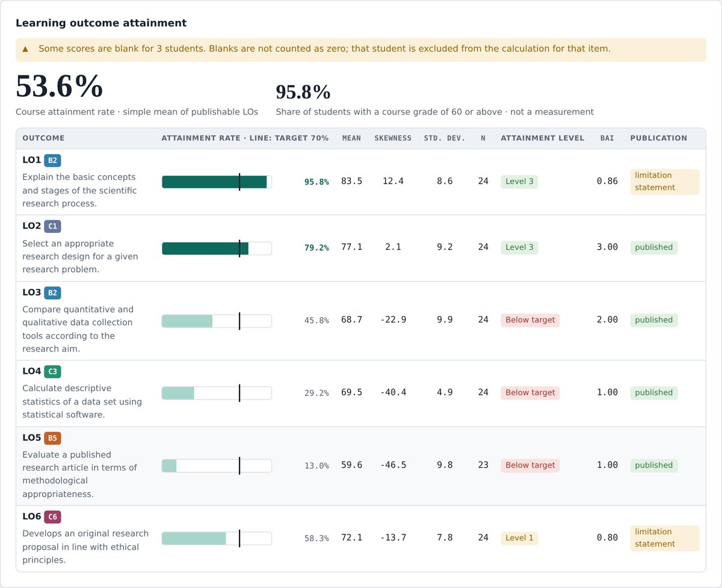Image resolution: width=722 pixels, height=588 pixels.
Task: Click the large 95.8% pass share figure
Action: pyautogui.click(x=303, y=92)
